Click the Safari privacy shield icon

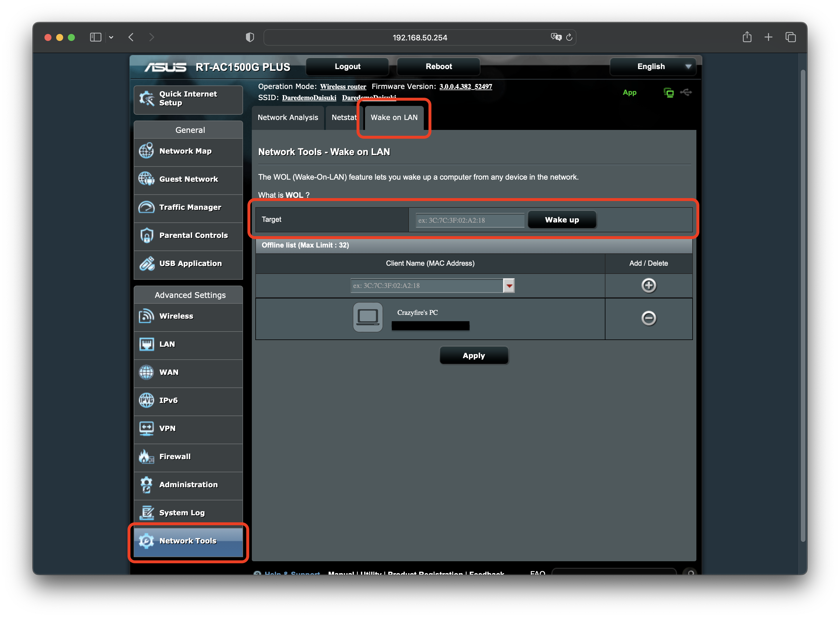(250, 37)
